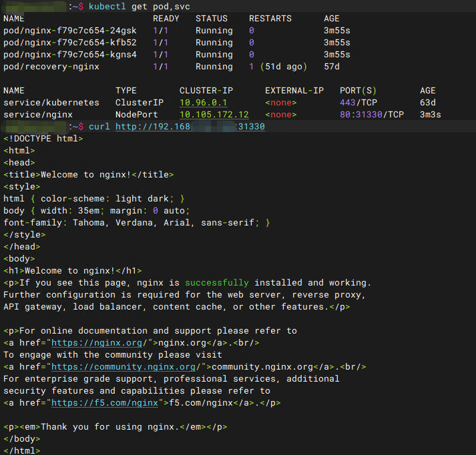Viewport: 476px width, 455px height.
Task: Open the https://f5.com/nginx link
Action: 105,403
